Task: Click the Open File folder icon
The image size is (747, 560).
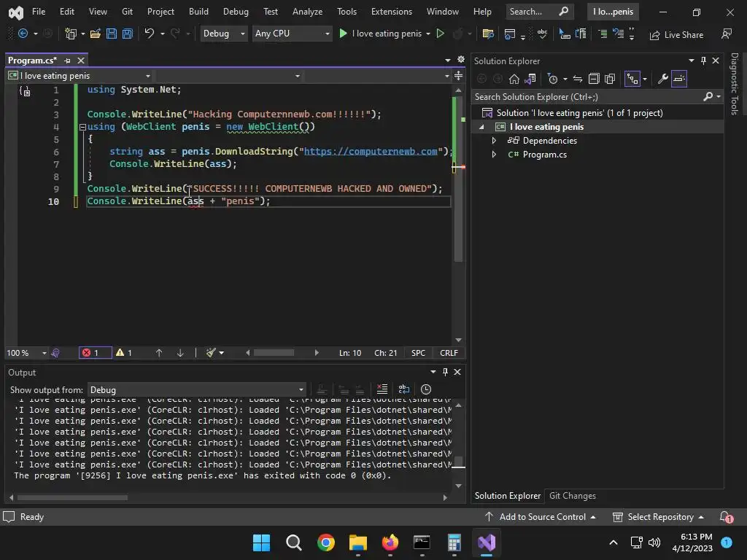Action: [x=96, y=34]
